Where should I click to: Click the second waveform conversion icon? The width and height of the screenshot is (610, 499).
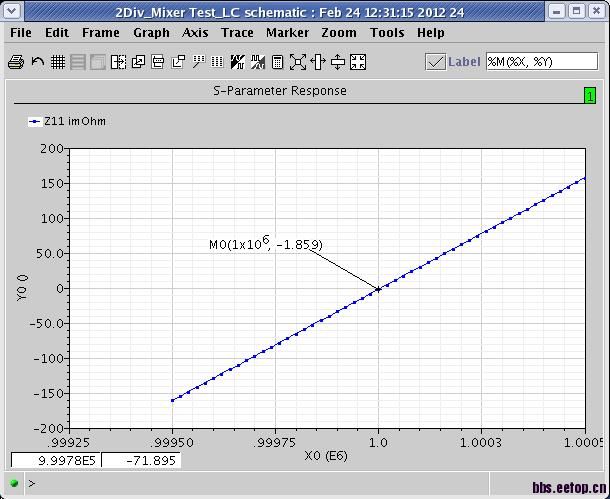click(x=258, y=62)
